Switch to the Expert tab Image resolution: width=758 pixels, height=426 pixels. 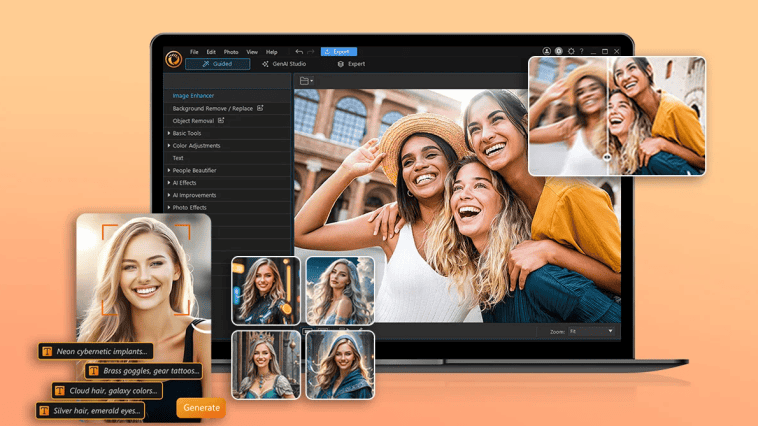(x=351, y=64)
